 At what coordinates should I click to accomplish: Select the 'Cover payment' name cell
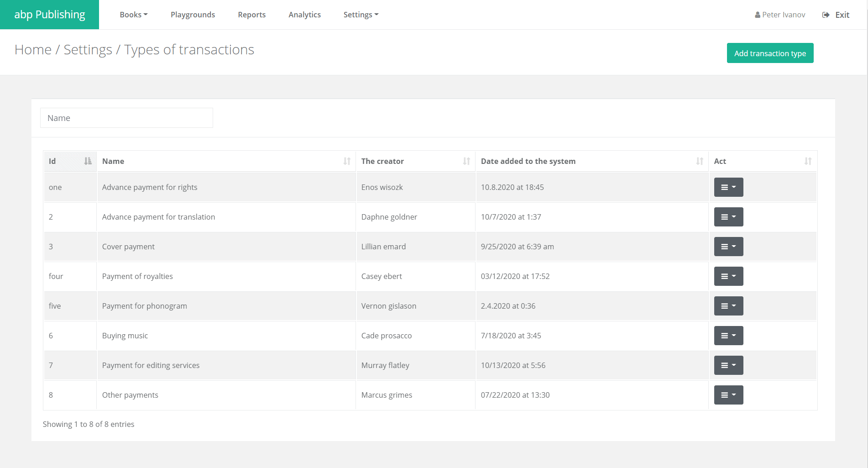[226, 247]
